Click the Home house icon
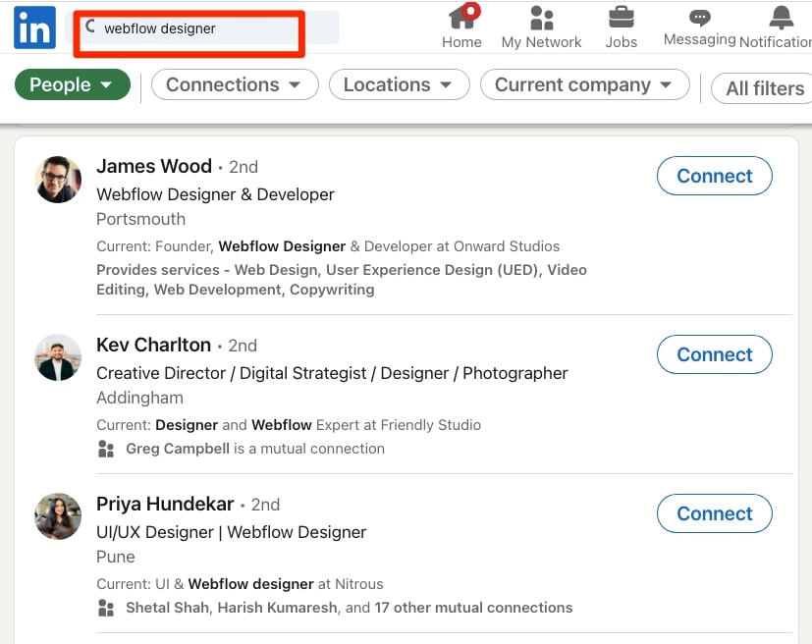 [461, 18]
